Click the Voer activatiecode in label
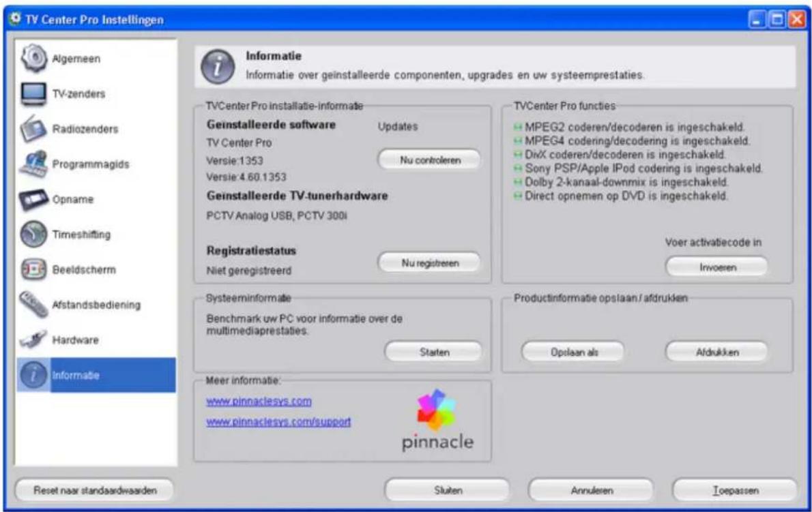 [713, 242]
